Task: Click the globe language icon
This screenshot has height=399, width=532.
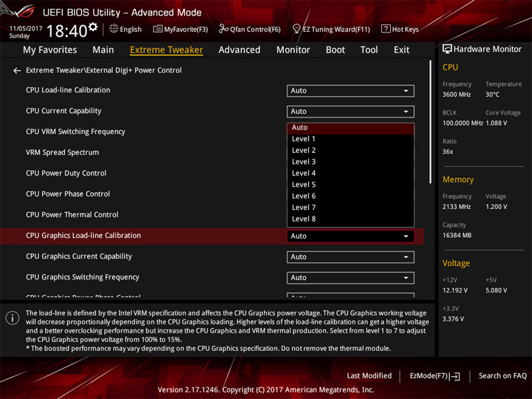Action: (114, 29)
